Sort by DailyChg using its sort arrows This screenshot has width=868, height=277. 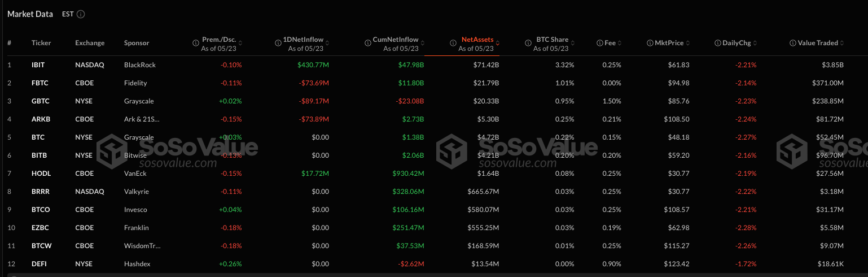pyautogui.click(x=755, y=43)
